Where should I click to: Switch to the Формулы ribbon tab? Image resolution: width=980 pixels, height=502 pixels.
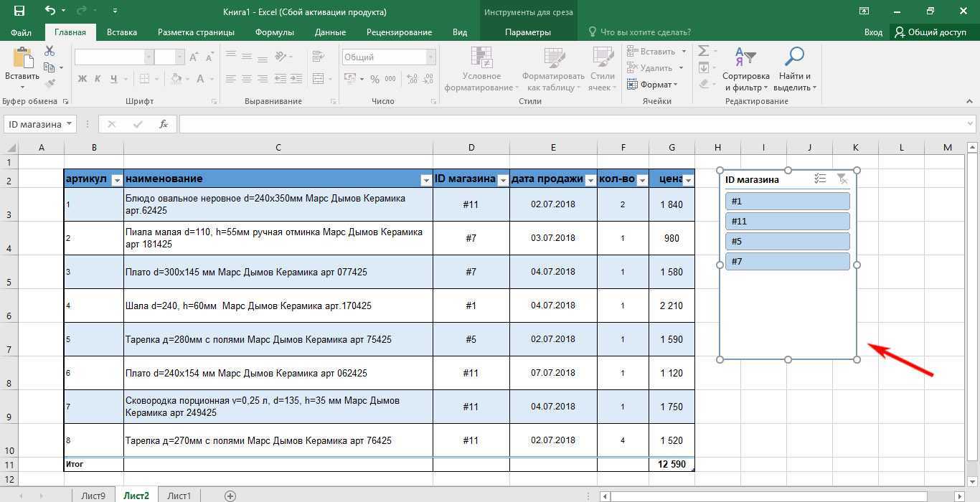275,32
